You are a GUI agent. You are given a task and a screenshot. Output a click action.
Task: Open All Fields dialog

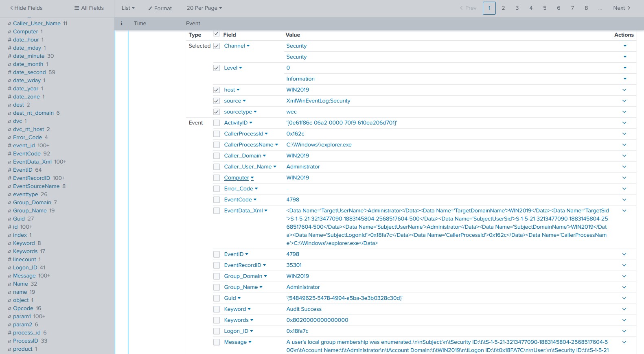pos(89,8)
